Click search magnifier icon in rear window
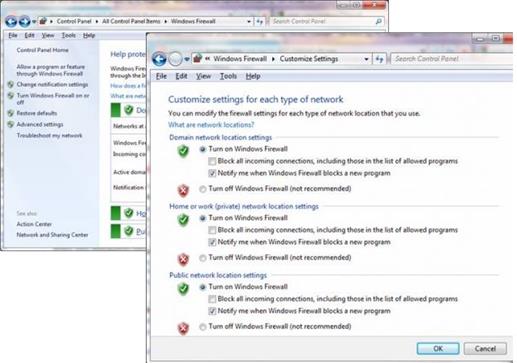This screenshot has height=363, width=517. pyautogui.click(x=378, y=21)
